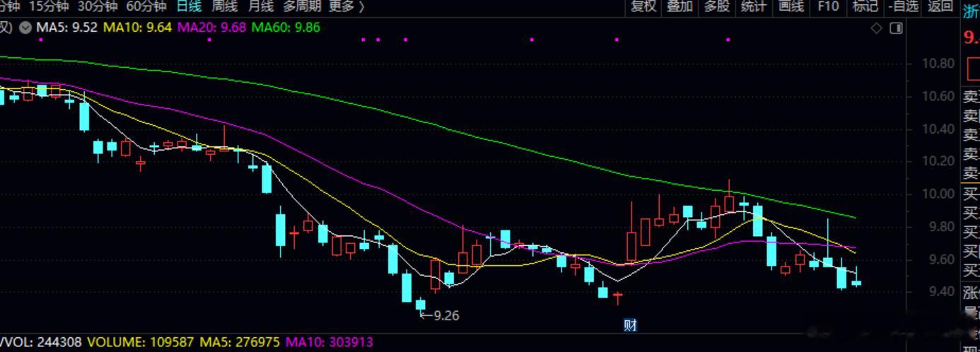Viewport: 980px width, 352px height.
Task: Remove stock via -自选 button
Action: tap(903, 6)
